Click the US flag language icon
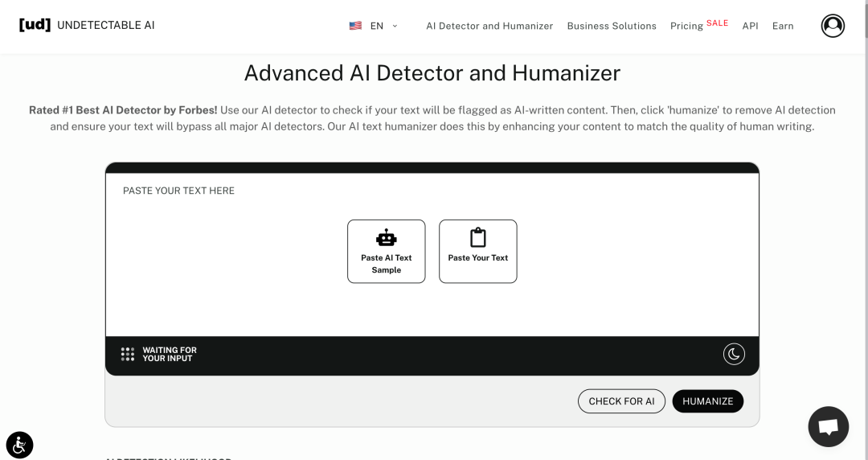 coord(355,26)
